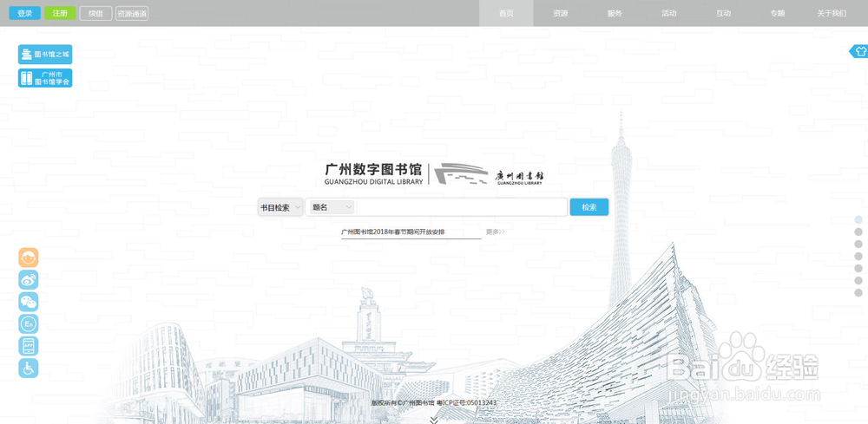Select the sixth page indicator dot
The width and height of the screenshot is (868, 424).
[858, 280]
